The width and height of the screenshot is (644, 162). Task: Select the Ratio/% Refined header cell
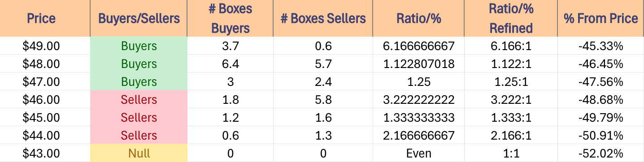tap(511, 18)
